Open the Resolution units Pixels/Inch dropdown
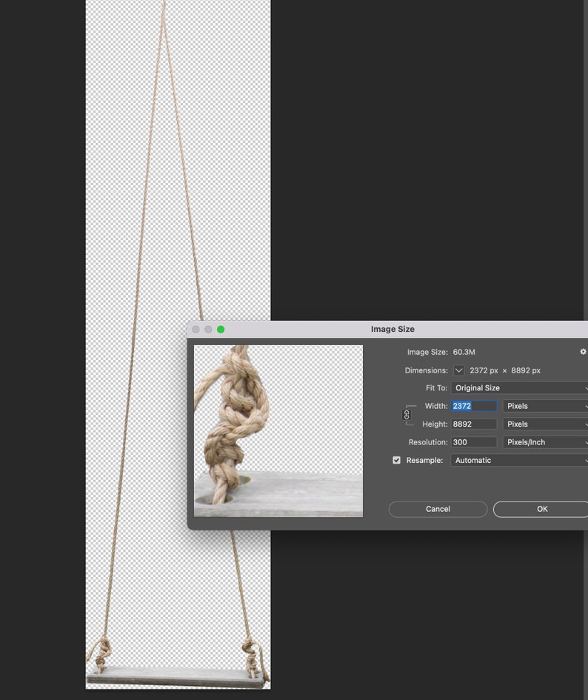 click(545, 442)
